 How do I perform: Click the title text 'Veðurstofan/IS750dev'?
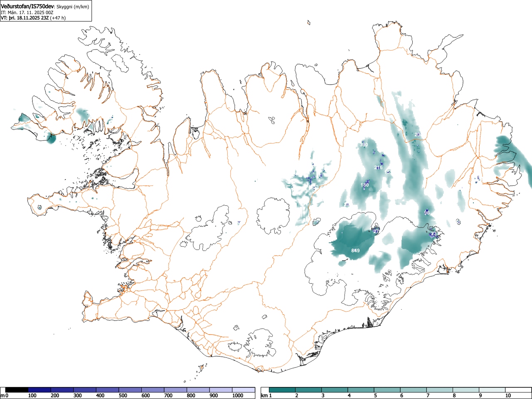click(x=28, y=7)
